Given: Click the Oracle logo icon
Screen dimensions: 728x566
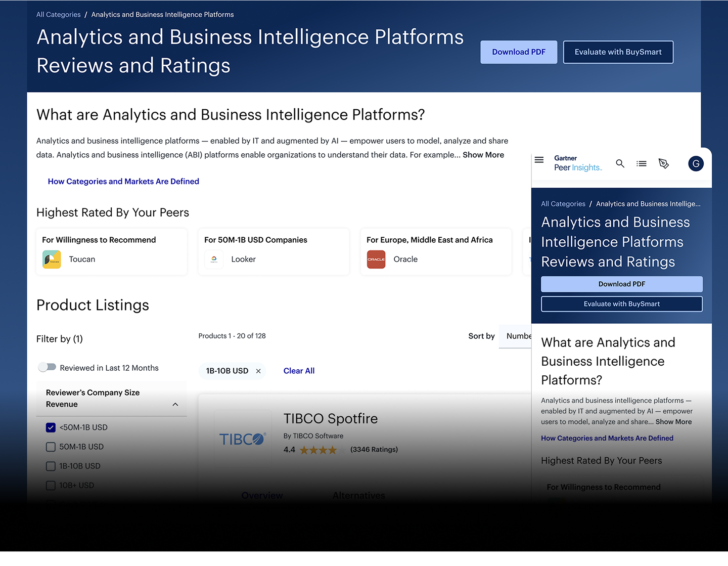Looking at the screenshot, I should pos(376,259).
